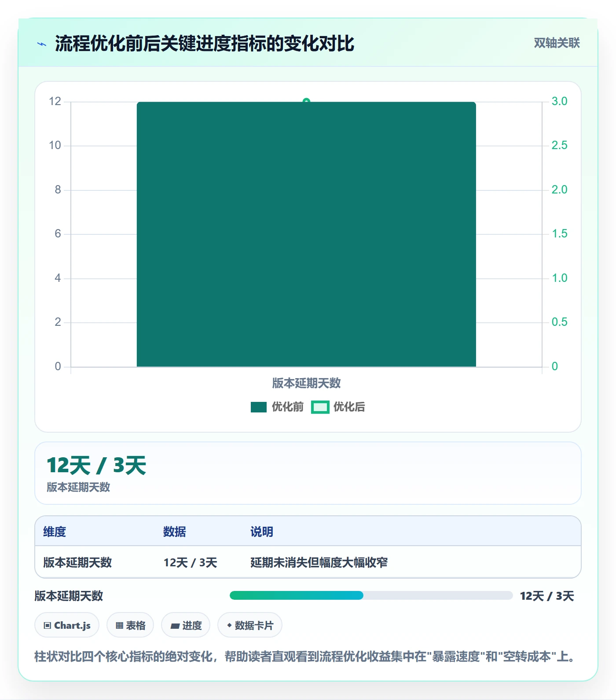The width and height of the screenshot is (616, 700).
Task: Click the left axis tick label 12
Action: tap(55, 101)
